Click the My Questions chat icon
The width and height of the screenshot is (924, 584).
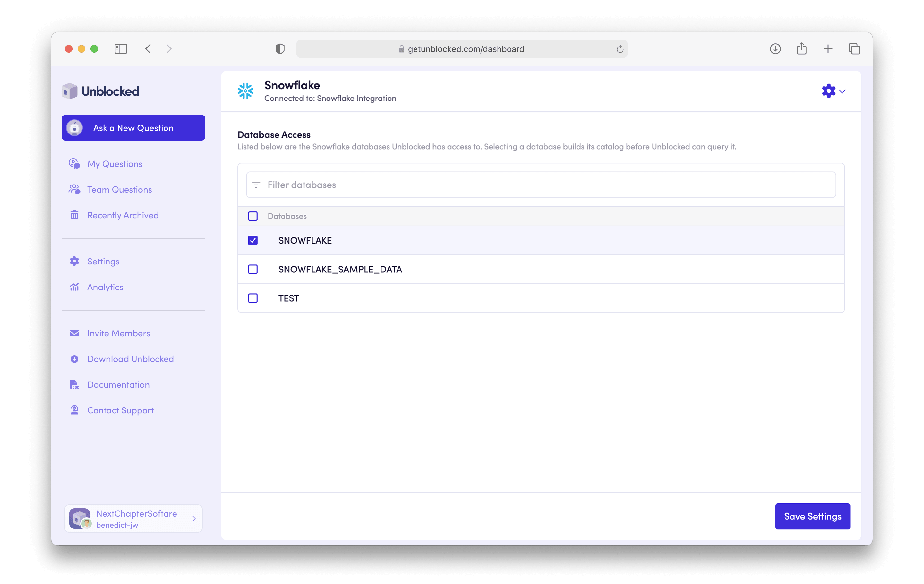point(74,164)
